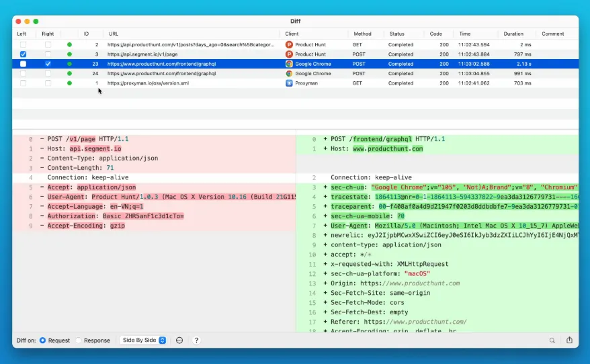Viewport: 590px width, 364px height.
Task: Select the Response diff radio button
Action: (x=78, y=340)
